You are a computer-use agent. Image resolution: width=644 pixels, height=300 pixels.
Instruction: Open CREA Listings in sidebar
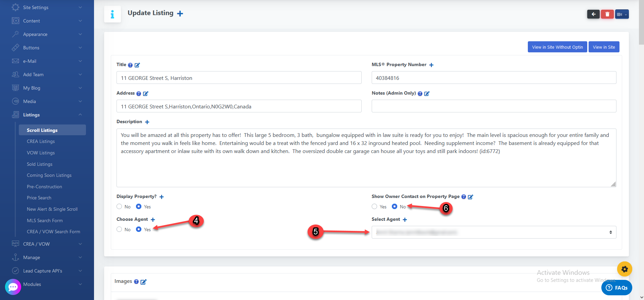coord(41,141)
